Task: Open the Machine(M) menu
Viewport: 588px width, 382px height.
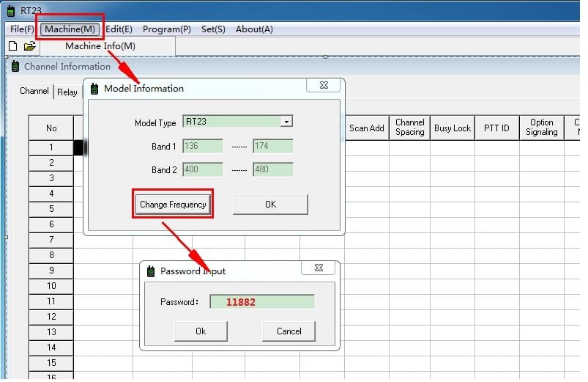Action: pyautogui.click(x=70, y=29)
